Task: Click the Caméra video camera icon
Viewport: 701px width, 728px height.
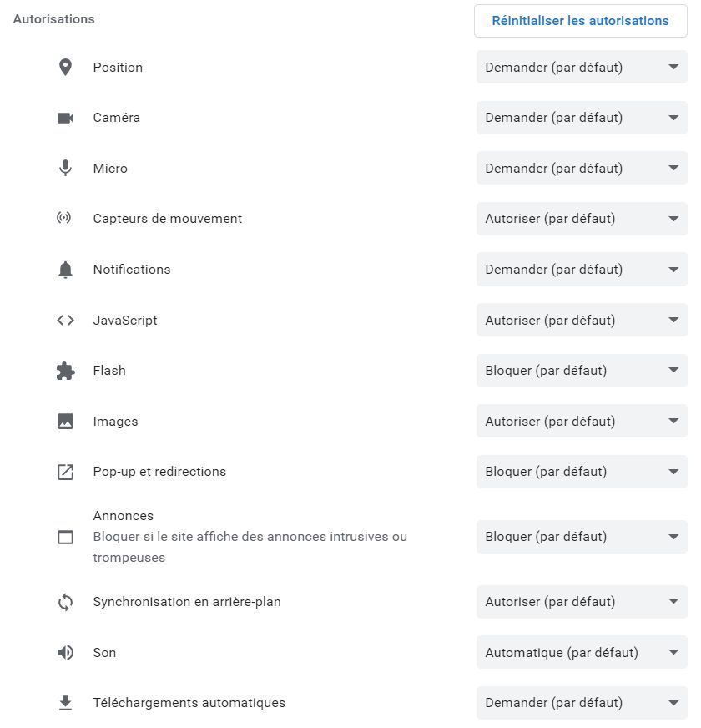Action: pyautogui.click(x=65, y=118)
